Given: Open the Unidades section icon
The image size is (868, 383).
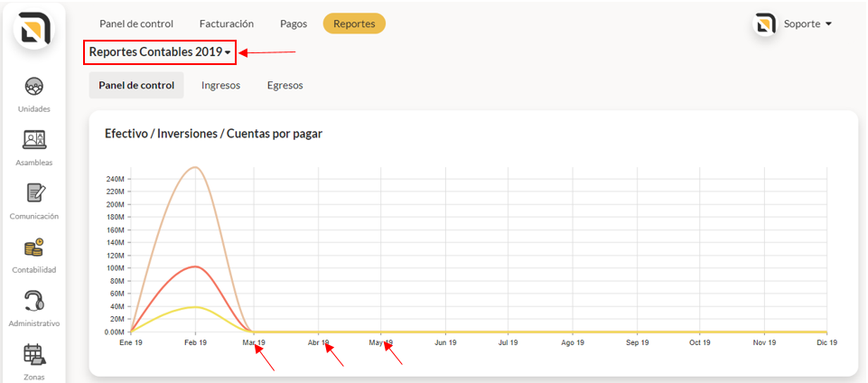Looking at the screenshot, I should [x=34, y=87].
